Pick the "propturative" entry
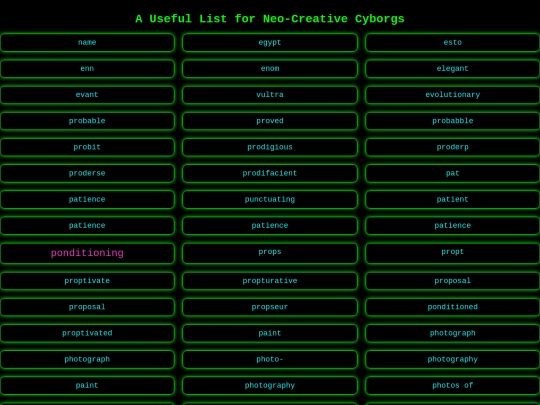This screenshot has height=405, width=540. pos(270,281)
